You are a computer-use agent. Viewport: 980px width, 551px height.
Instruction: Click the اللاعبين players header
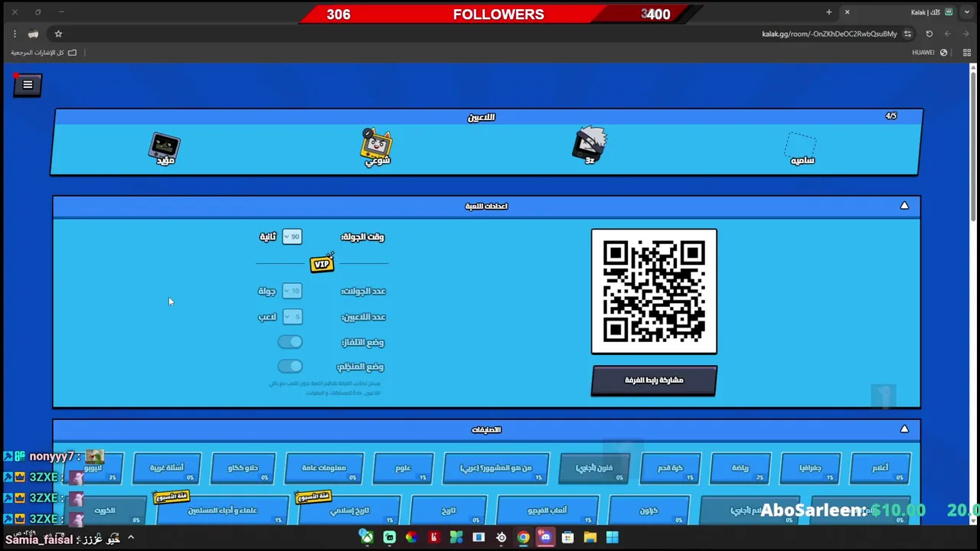coord(482,117)
